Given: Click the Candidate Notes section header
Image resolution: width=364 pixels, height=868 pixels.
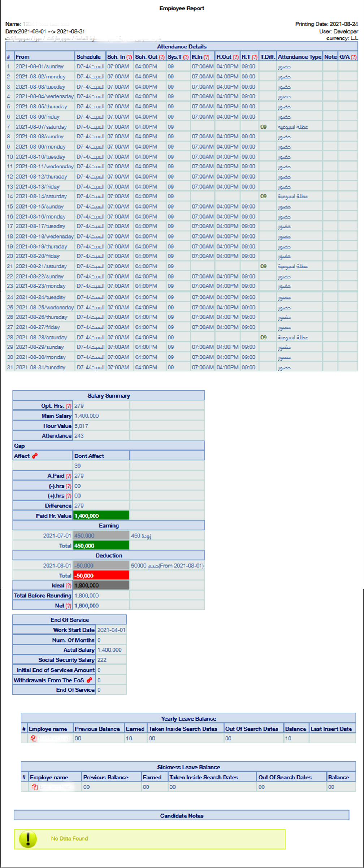Looking at the screenshot, I should [x=182, y=816].
